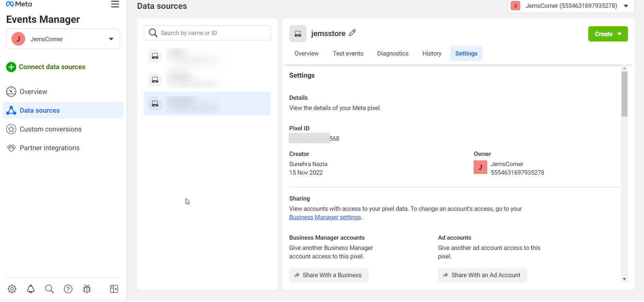Click the owner JemsCorner avatar
Viewport: 644px width, 302px height.
point(480,167)
